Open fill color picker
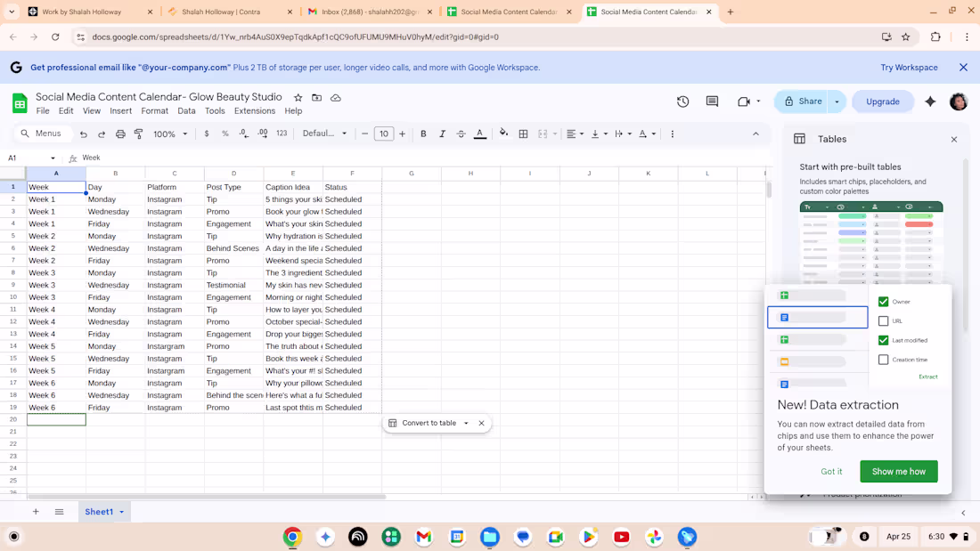The image size is (980, 551). 503,134
